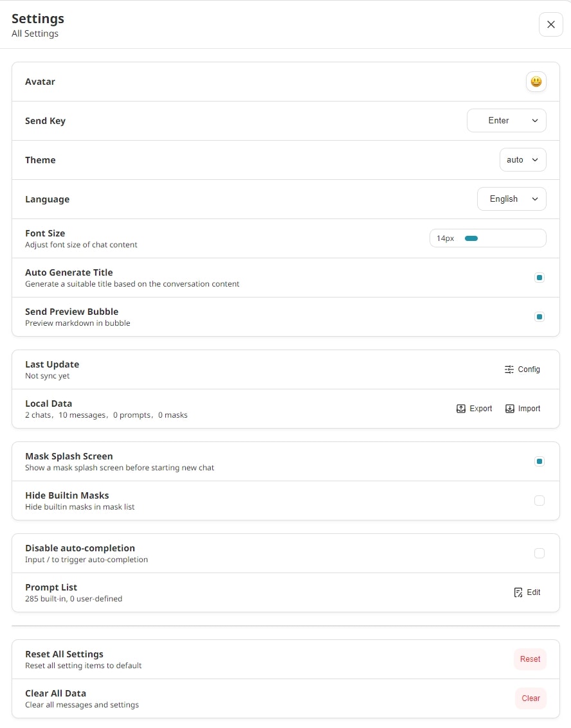The width and height of the screenshot is (571, 728).
Task: Click the Font Size slider handle
Action: point(471,238)
